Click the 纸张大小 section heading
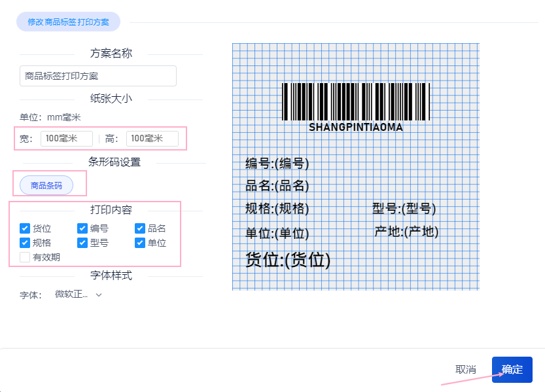Image resolution: width=545 pixels, height=392 pixels. click(x=111, y=98)
